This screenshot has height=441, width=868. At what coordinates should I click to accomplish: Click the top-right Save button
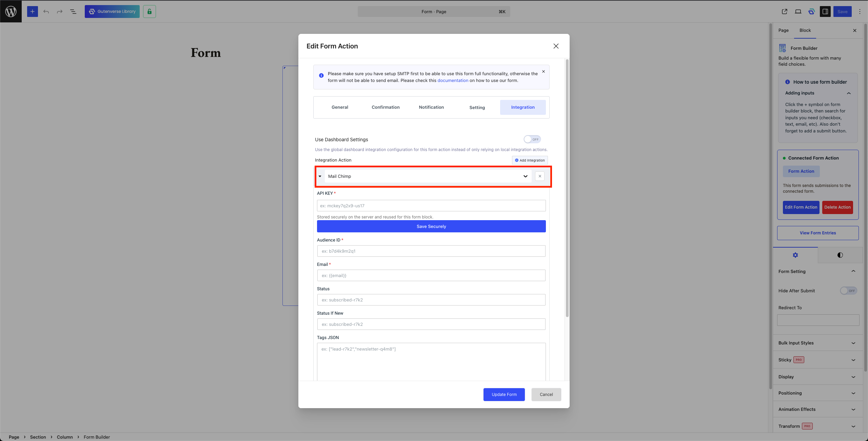coord(842,12)
